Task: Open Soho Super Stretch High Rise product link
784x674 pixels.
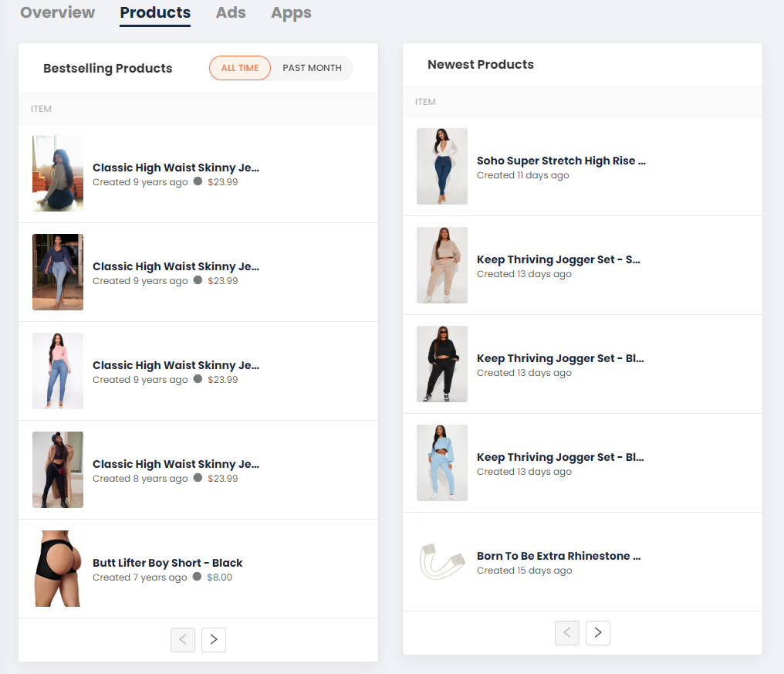Action: [x=561, y=161]
